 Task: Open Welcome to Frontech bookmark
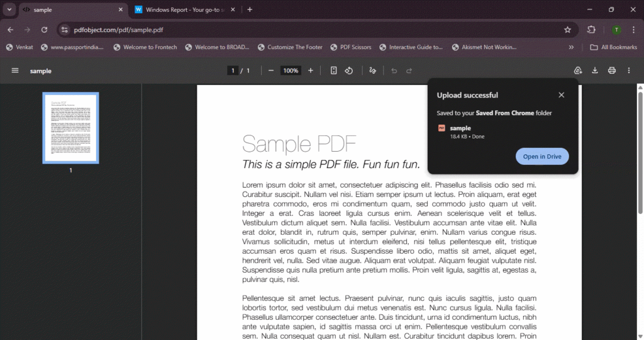tap(145, 47)
